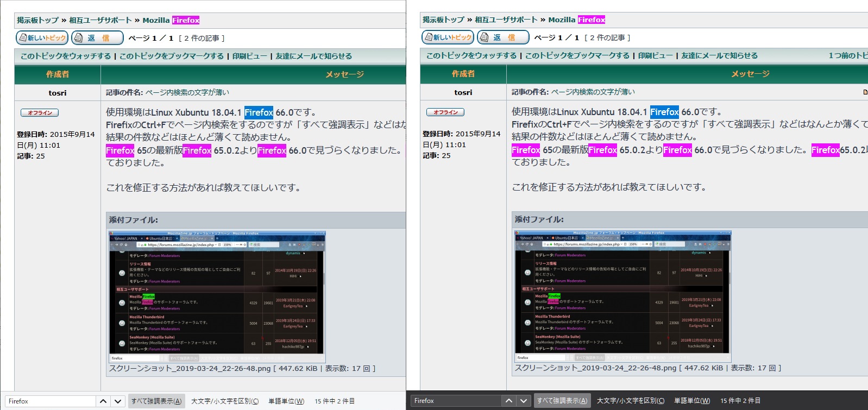
Task: Open 印刷ビュー in right window
Action: [x=656, y=55]
